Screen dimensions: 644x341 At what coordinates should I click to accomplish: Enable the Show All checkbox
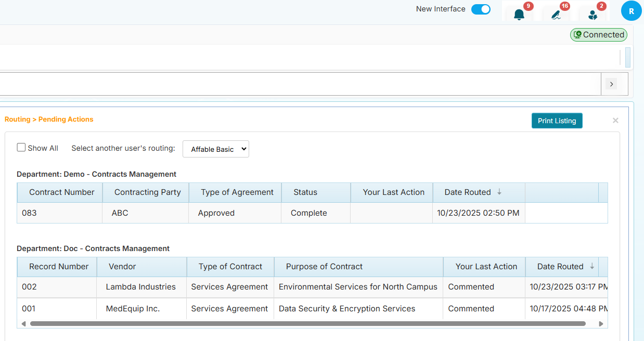[x=21, y=147]
